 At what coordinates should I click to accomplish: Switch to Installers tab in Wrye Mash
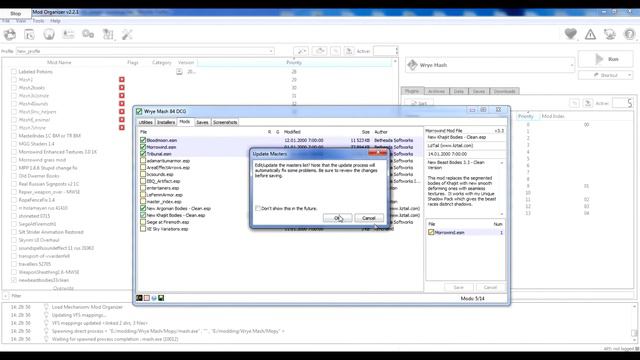click(166, 122)
